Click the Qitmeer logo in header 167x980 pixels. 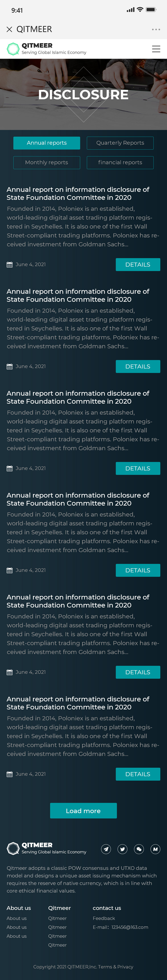pyautogui.click(x=46, y=49)
